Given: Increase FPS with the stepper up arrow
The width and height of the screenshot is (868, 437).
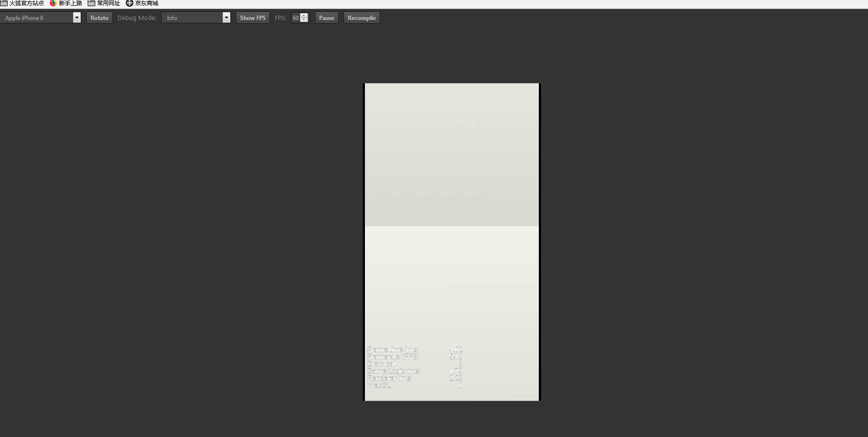Looking at the screenshot, I should (x=304, y=15).
